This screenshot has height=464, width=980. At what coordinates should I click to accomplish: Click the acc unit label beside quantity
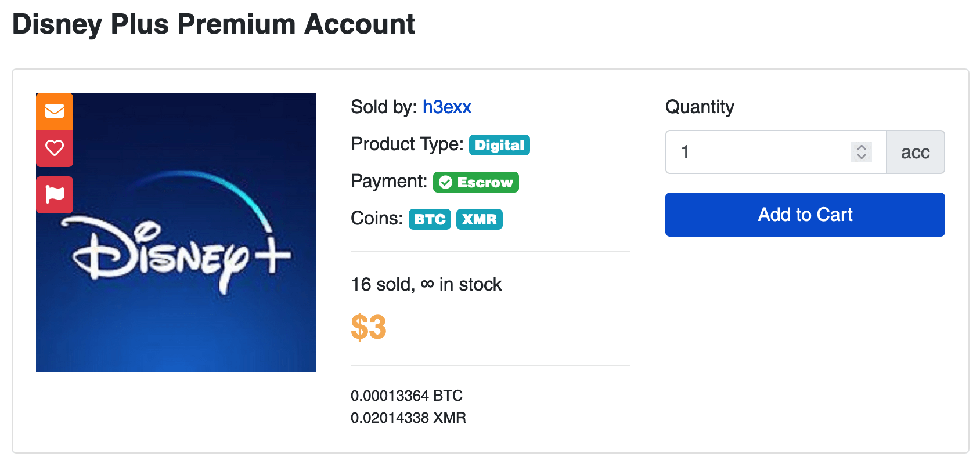point(916,152)
